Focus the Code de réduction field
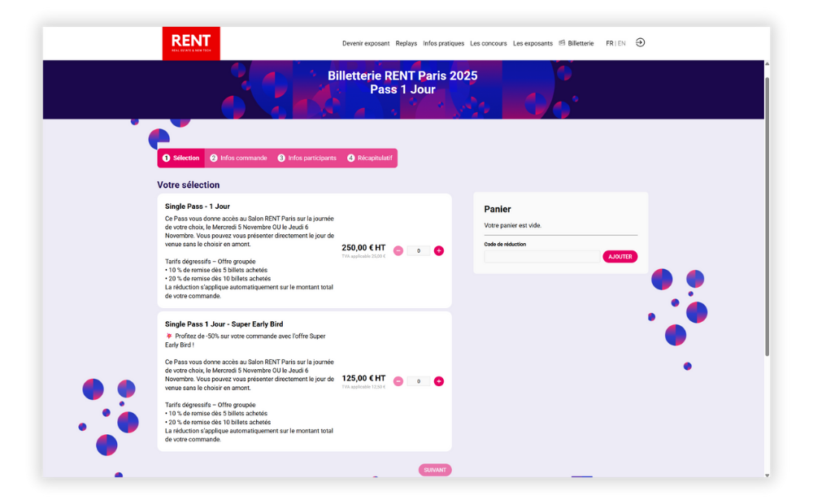The image size is (813, 504). (x=541, y=256)
